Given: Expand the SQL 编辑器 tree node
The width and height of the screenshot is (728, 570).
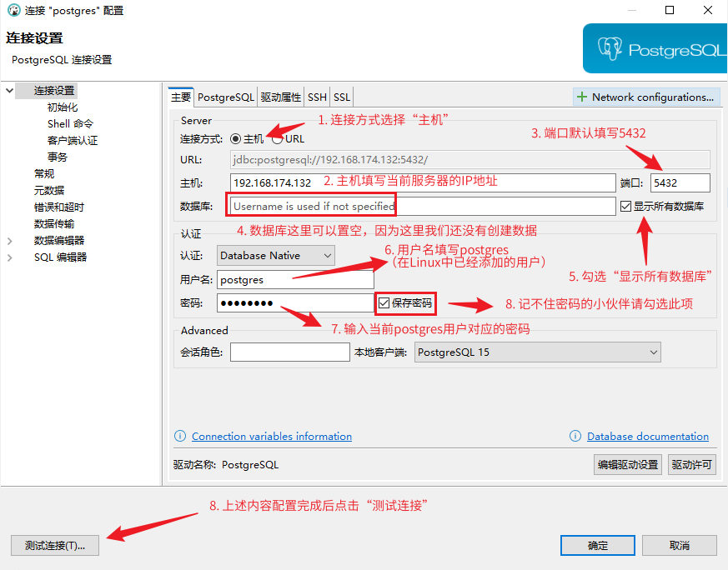Looking at the screenshot, I should [10, 257].
